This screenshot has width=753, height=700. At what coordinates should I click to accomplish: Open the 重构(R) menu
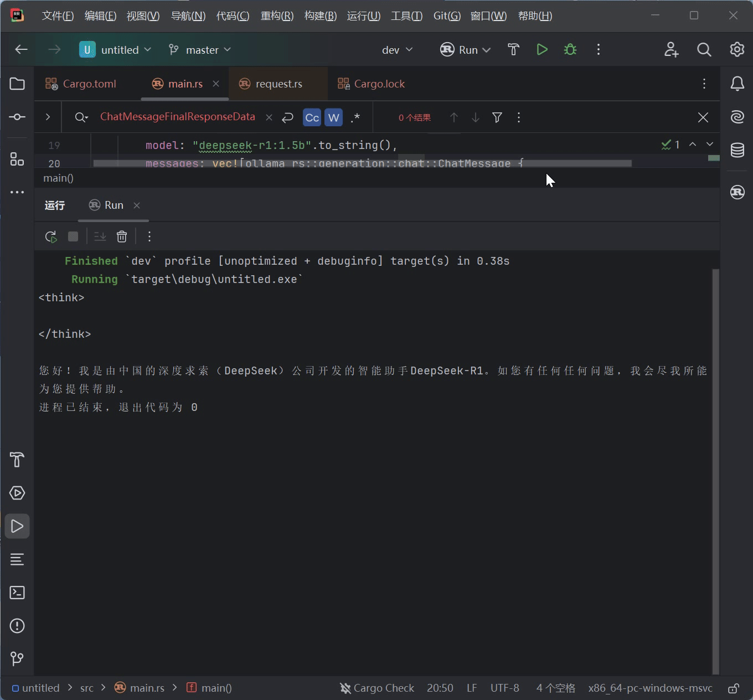(x=277, y=16)
